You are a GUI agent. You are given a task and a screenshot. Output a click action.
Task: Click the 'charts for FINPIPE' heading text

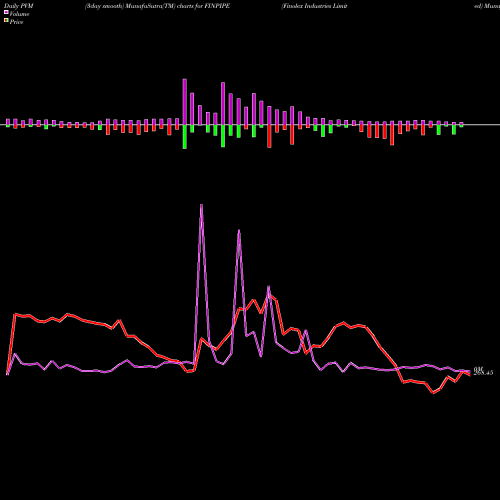203,6
